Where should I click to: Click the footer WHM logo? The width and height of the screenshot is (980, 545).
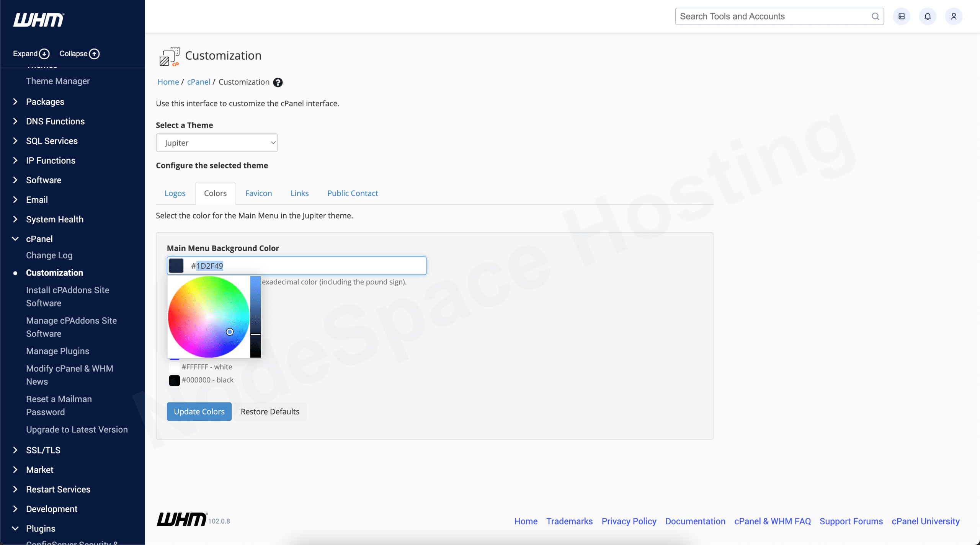[182, 520]
